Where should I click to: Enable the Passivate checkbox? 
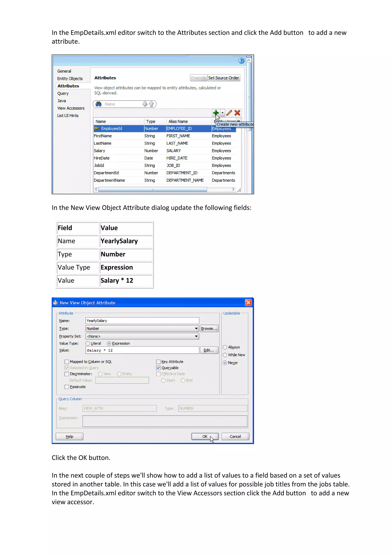point(67,387)
